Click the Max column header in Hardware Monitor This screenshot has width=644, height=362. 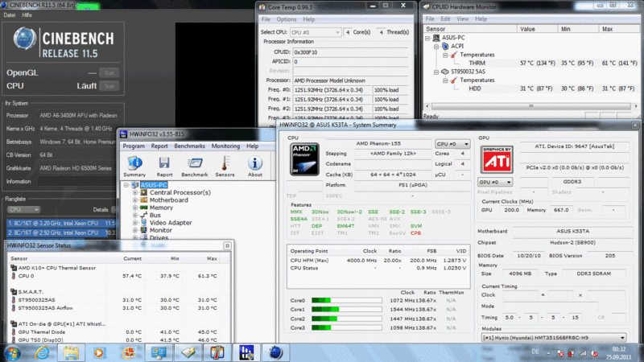click(619, 29)
